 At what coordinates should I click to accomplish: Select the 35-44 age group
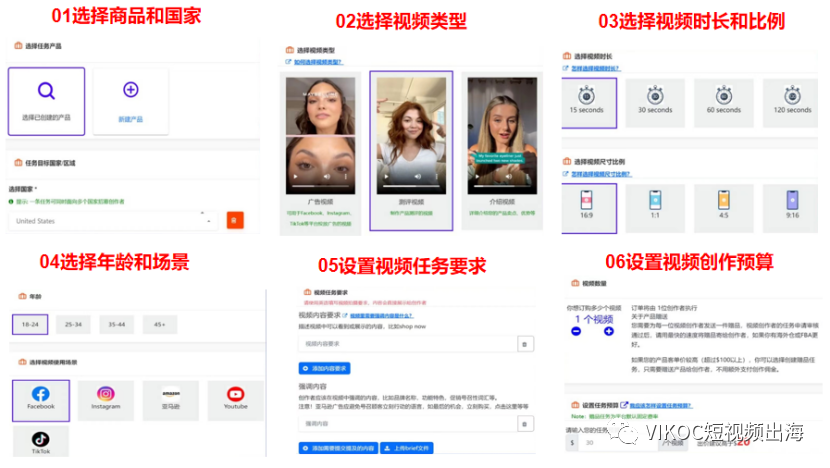click(116, 325)
